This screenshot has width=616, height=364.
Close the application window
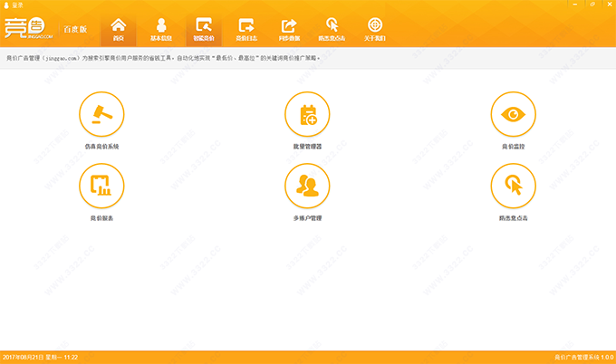pyautogui.click(x=610, y=4)
